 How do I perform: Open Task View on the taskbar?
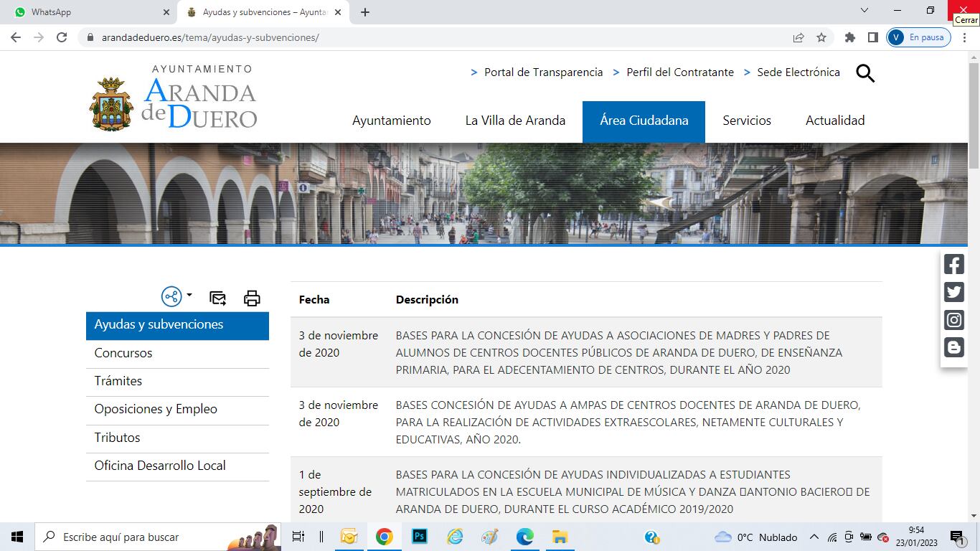pos(298,537)
